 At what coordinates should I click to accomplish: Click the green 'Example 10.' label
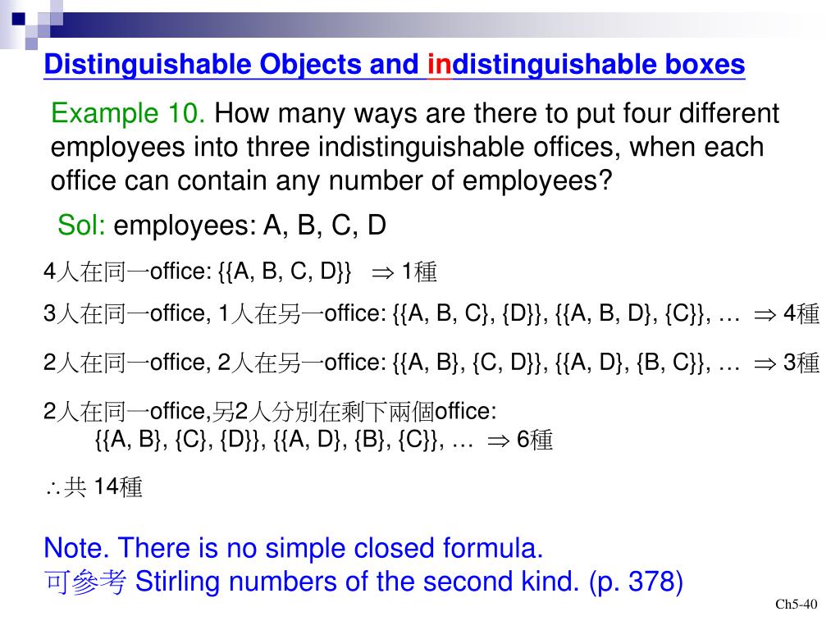(x=128, y=113)
